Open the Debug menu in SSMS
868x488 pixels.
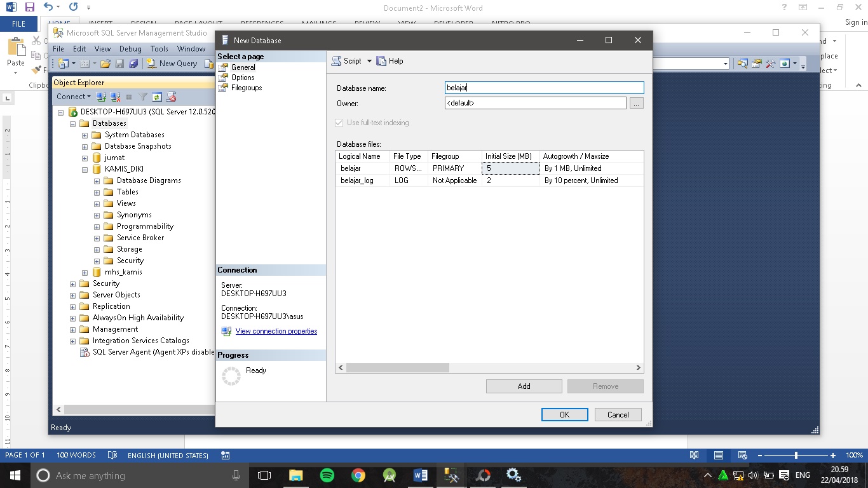130,49
